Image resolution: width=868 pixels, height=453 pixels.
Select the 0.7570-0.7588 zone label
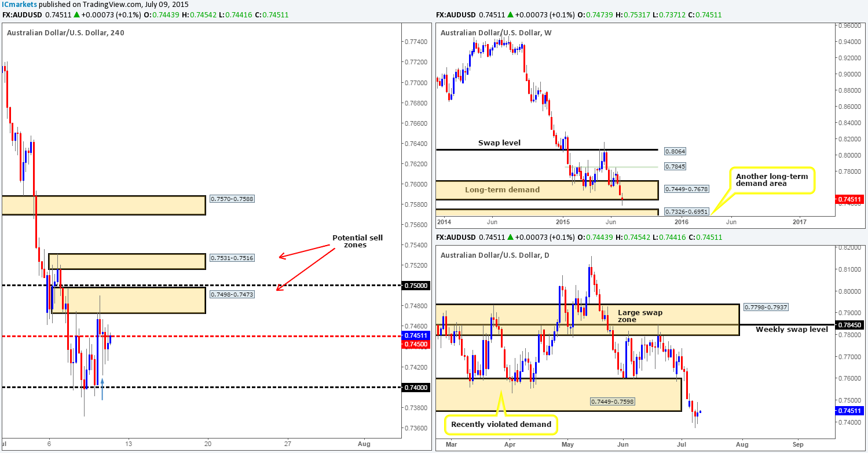click(232, 199)
